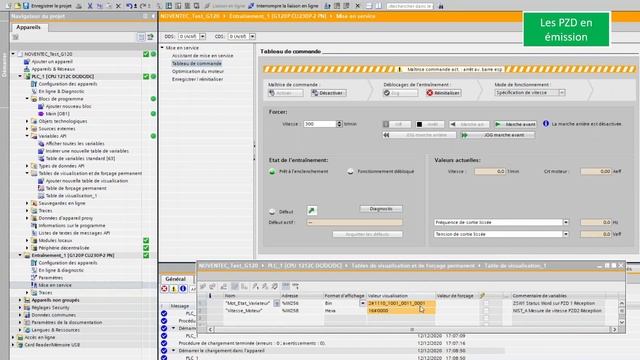
Task: Click watch table horizontal scrollbar thumb
Action: point(412,329)
